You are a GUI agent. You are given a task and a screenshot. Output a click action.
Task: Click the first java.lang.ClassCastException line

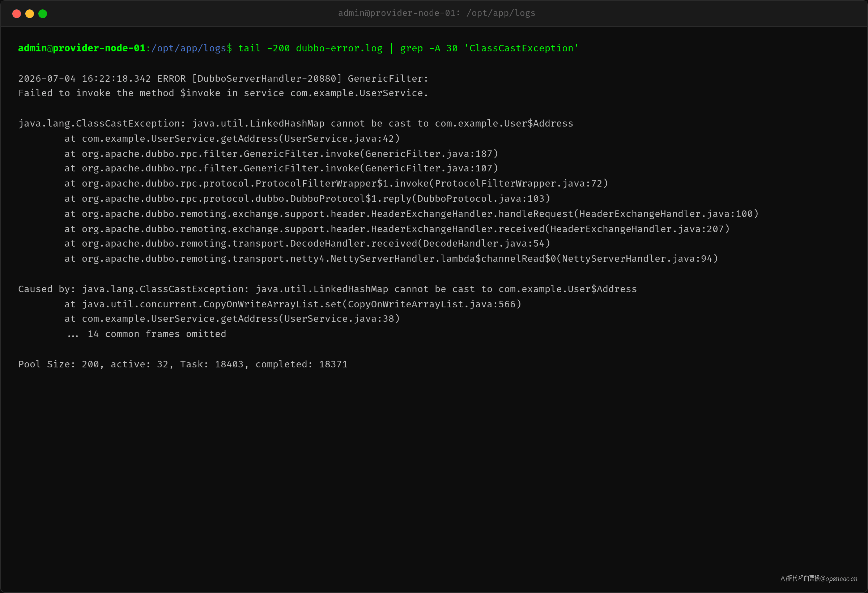point(295,124)
